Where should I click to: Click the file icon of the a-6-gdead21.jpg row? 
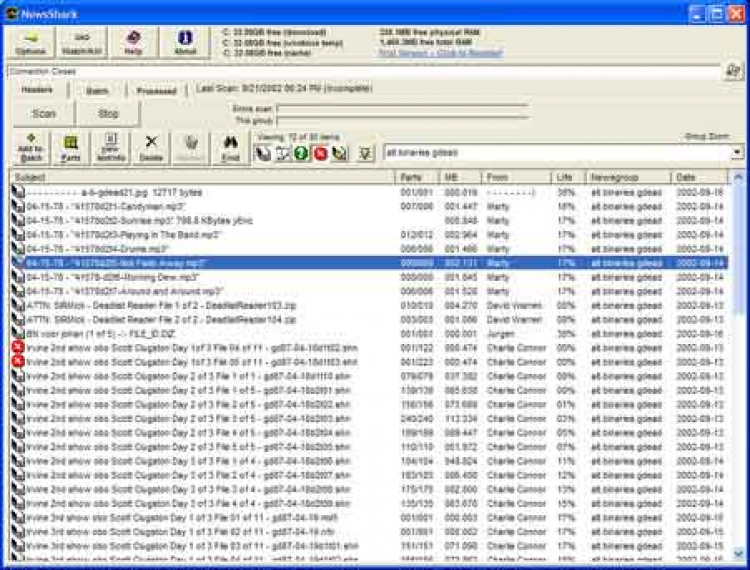[18, 192]
